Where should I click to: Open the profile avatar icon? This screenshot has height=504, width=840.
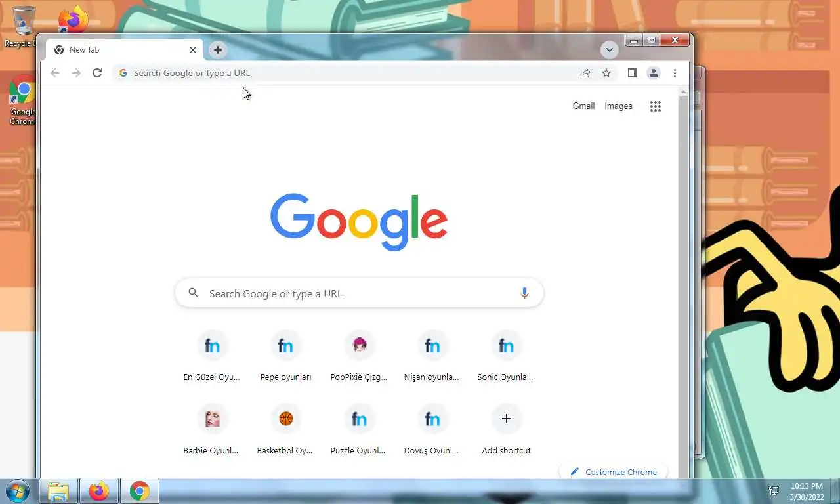point(654,73)
